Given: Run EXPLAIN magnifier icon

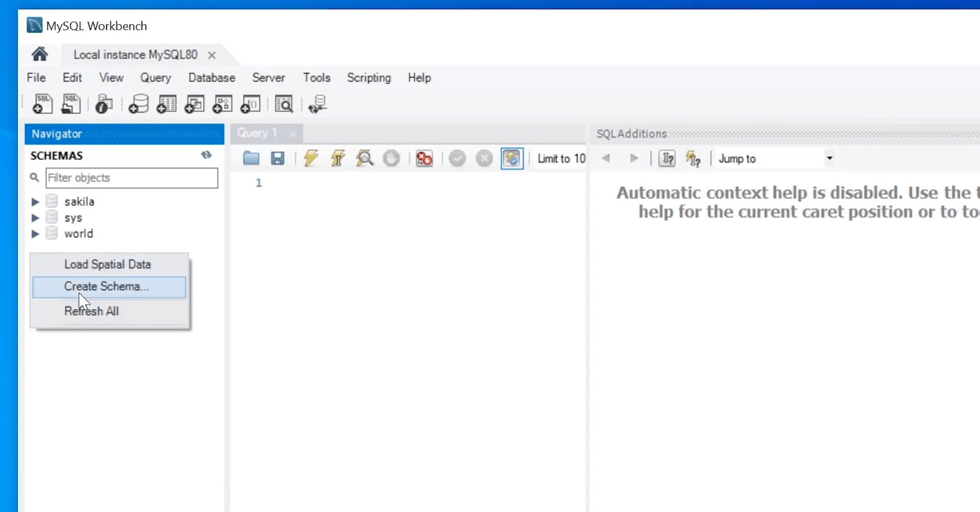Looking at the screenshot, I should pyautogui.click(x=365, y=158).
